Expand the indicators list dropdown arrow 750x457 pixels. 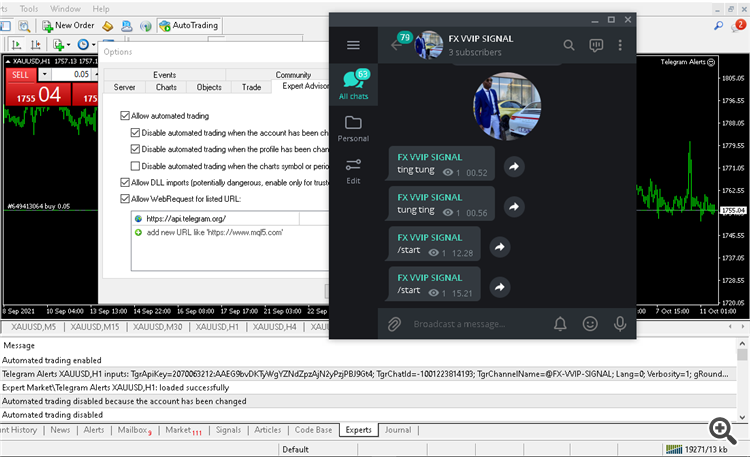pos(68,45)
